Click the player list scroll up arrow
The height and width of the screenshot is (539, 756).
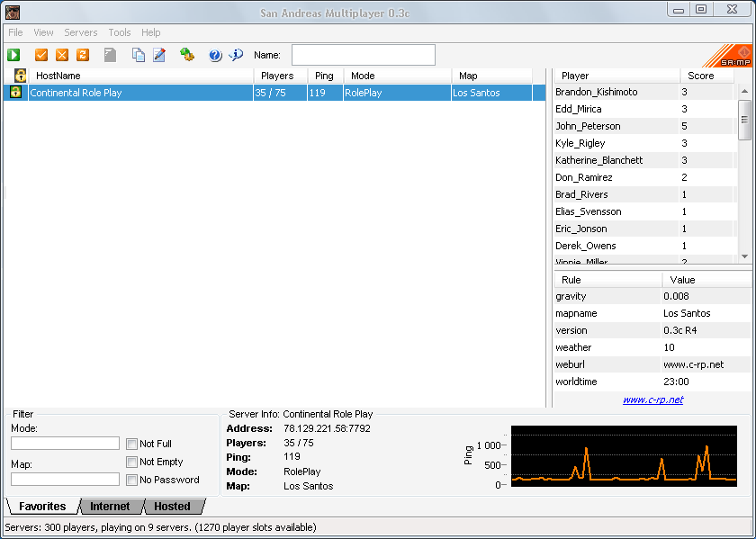[744, 91]
